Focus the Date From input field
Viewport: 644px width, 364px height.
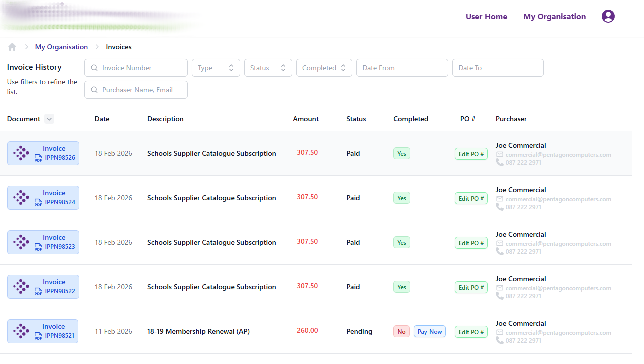click(x=401, y=68)
